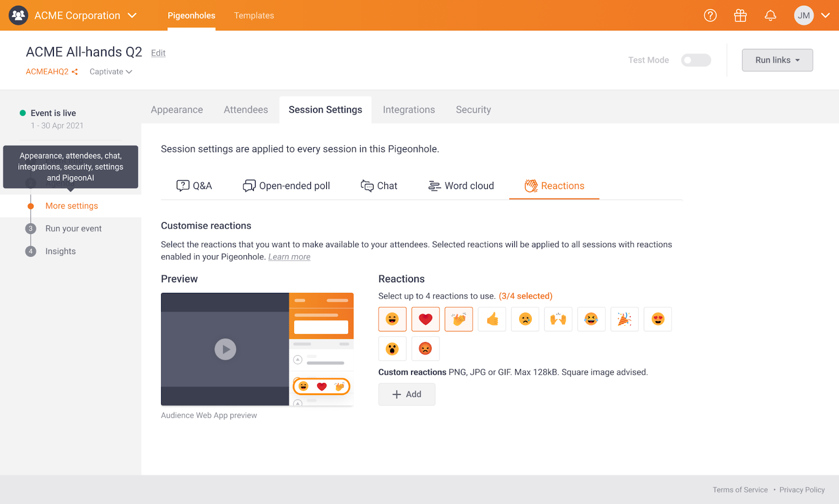
Task: Open the Word cloud settings tab
Action: (461, 186)
